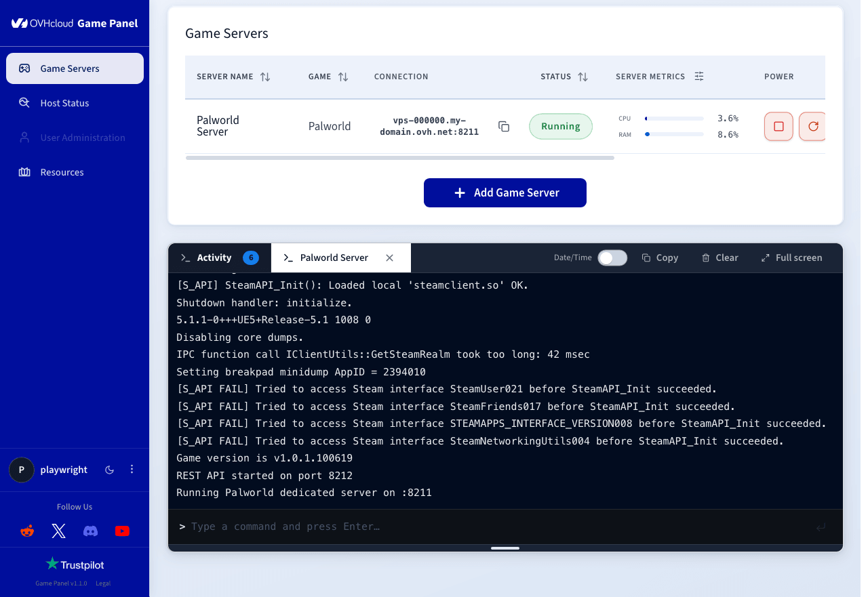The image size is (868, 597).
Task: Click the Host Status magnifier icon
Action: 24,103
